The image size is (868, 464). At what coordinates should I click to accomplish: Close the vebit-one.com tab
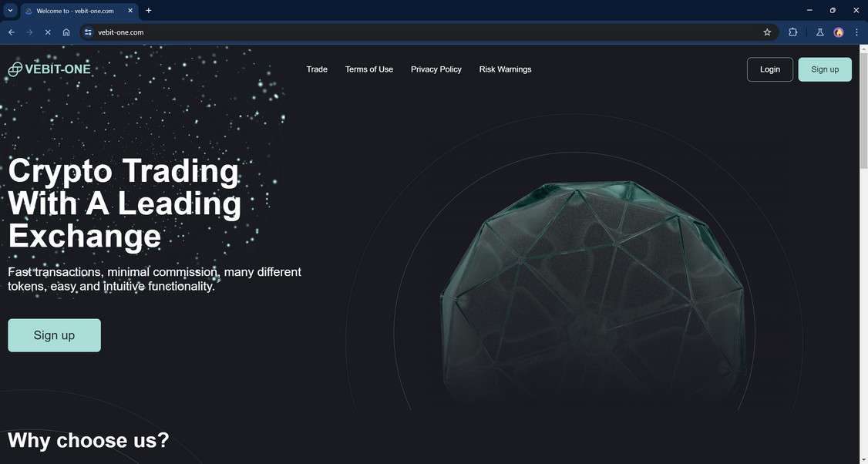coord(130,11)
